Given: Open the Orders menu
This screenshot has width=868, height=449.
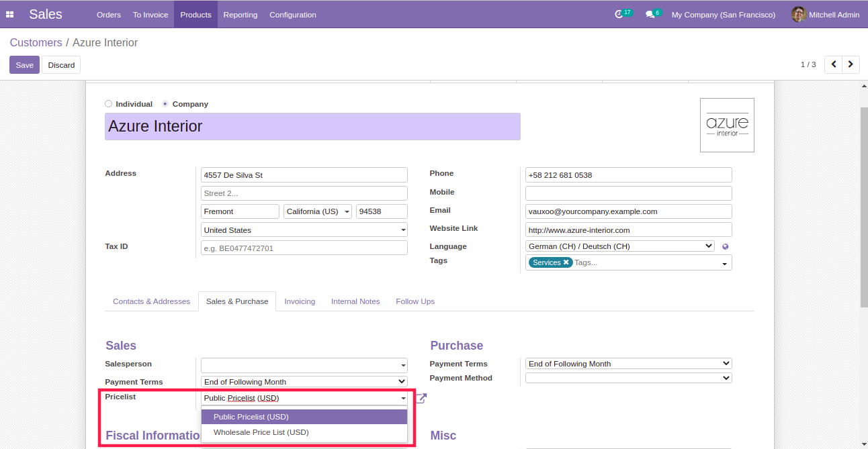Looking at the screenshot, I should [109, 15].
